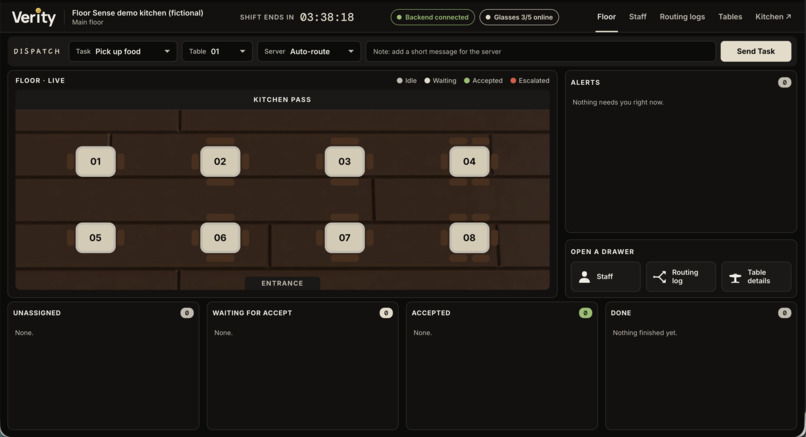
Task: Select table 05 on floor map
Action: 96,238
